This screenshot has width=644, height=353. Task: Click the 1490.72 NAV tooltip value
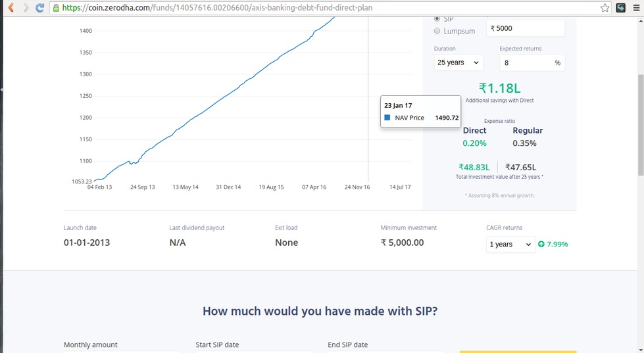point(447,118)
